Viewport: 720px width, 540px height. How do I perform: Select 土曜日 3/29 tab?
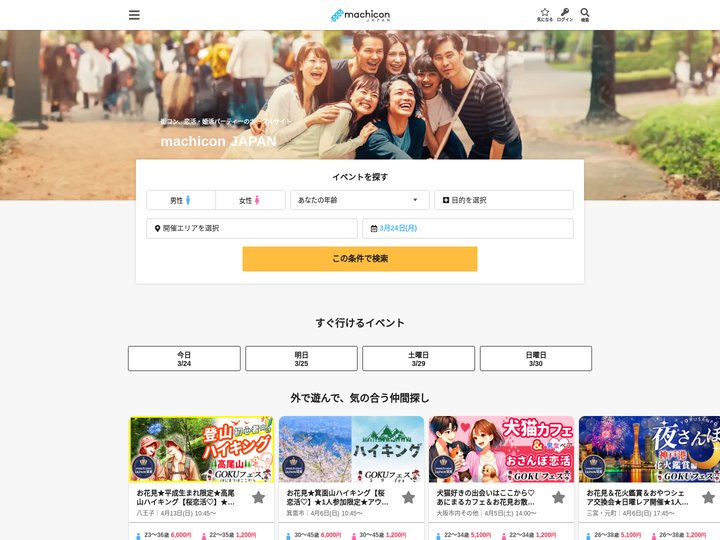(418, 359)
